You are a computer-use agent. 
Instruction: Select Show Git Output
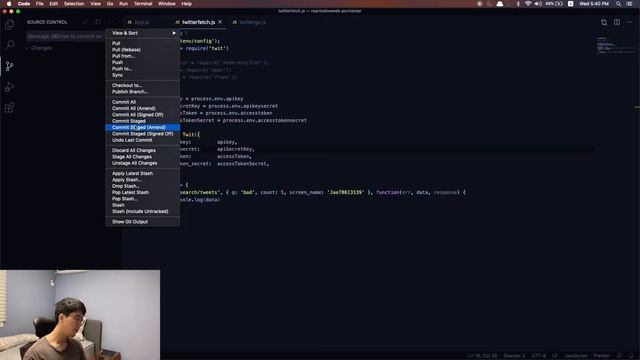tap(142, 222)
